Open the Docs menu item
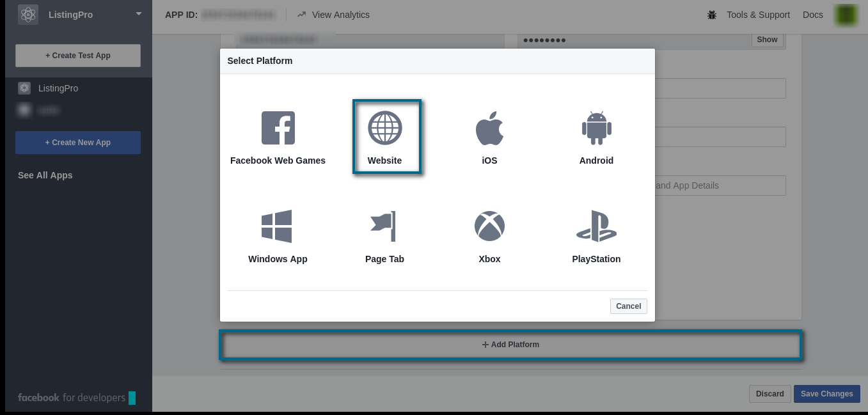This screenshot has height=415, width=868. 813,15
